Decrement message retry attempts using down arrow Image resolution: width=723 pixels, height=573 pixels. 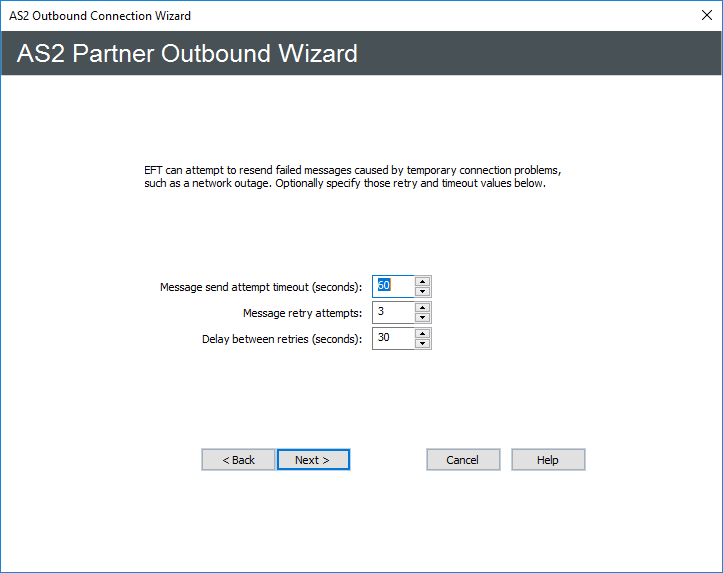point(423,318)
